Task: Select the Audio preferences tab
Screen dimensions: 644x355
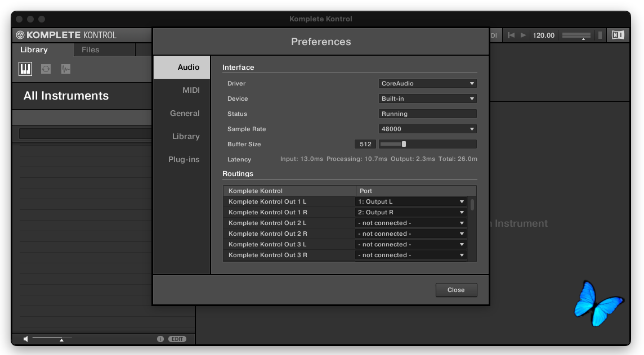Action: click(182, 68)
